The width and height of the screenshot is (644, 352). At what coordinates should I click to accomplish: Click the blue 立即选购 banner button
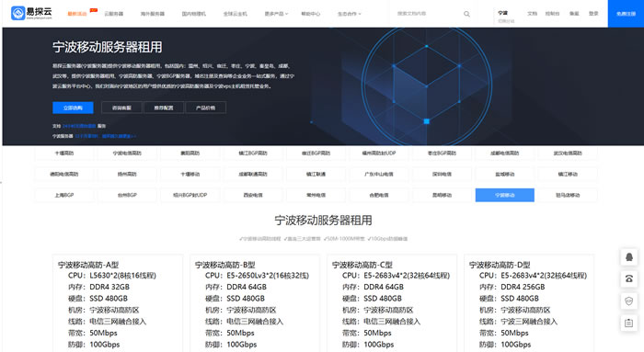click(73, 108)
